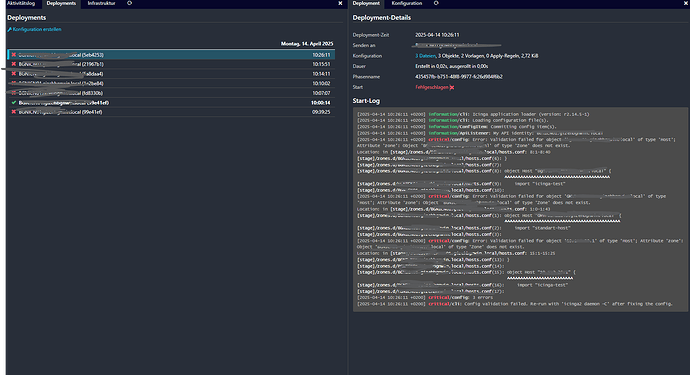Click red X icon of 5eb4253 deployment
The height and width of the screenshot is (375, 690).
coord(14,55)
